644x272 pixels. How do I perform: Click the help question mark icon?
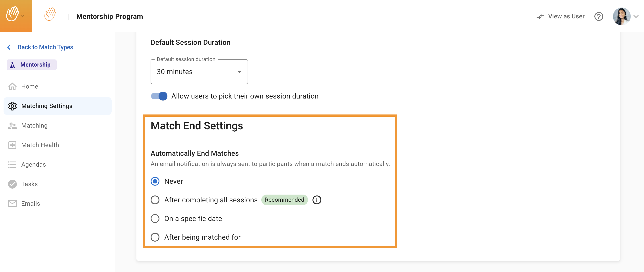click(599, 17)
